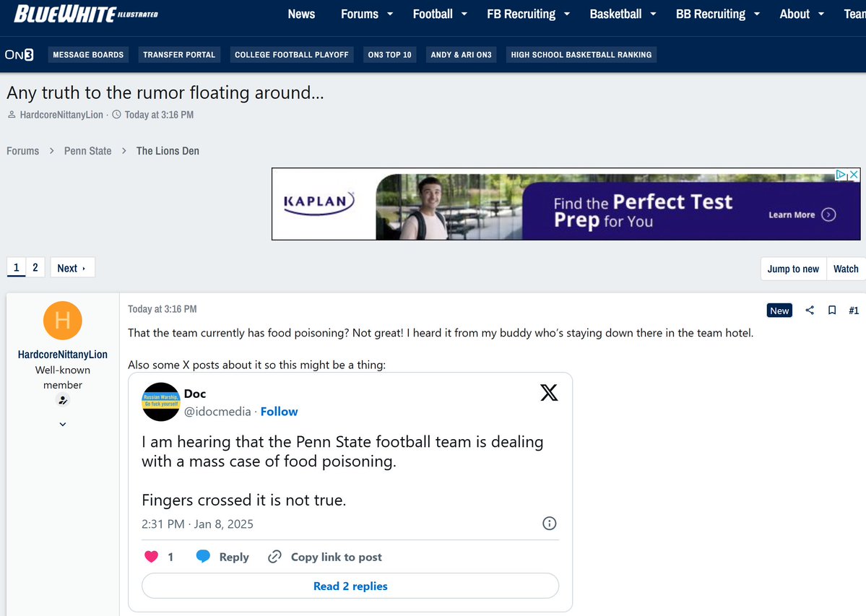Screen dimensions: 866x616
Task: Click the Penn State breadcrumb
Action: click(88, 151)
